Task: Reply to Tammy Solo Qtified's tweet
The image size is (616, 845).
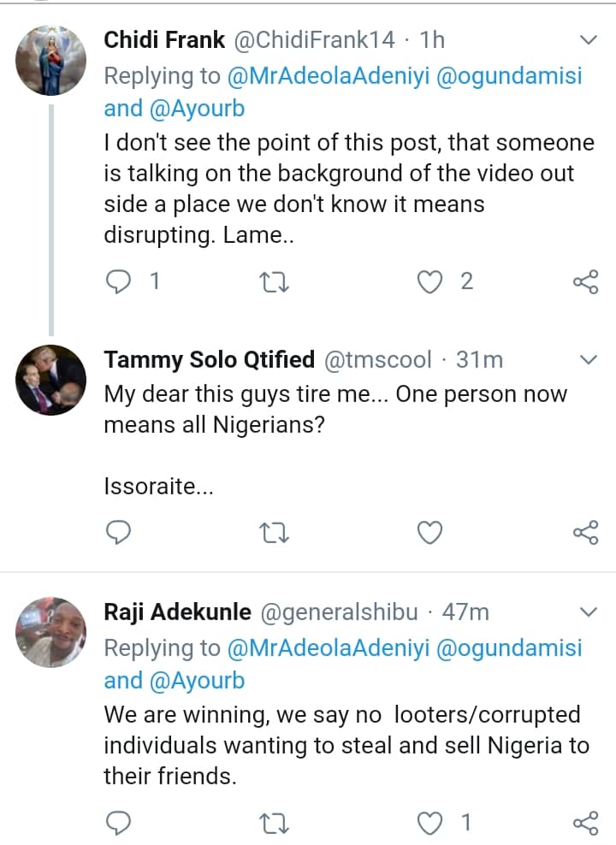Action: coord(119,533)
